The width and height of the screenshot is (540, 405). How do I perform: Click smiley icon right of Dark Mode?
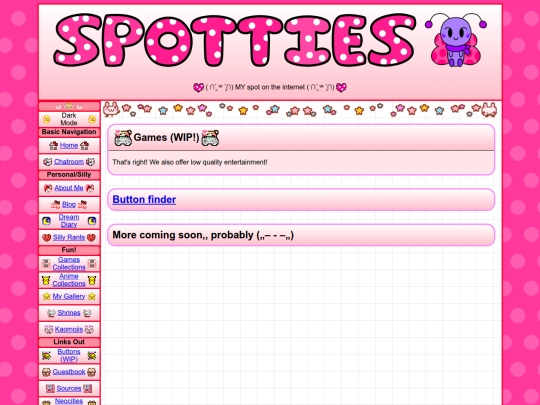[92, 119]
